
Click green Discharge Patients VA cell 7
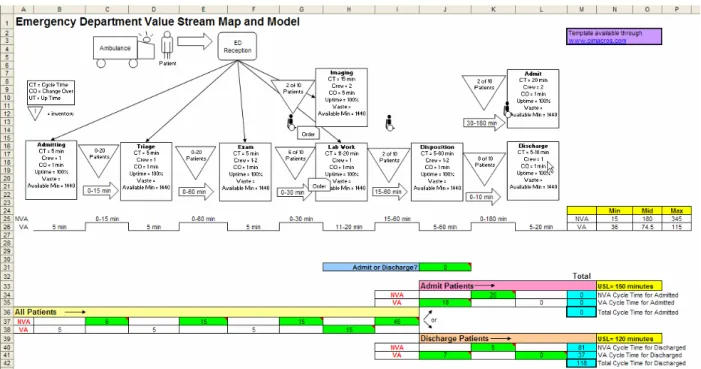(445, 355)
